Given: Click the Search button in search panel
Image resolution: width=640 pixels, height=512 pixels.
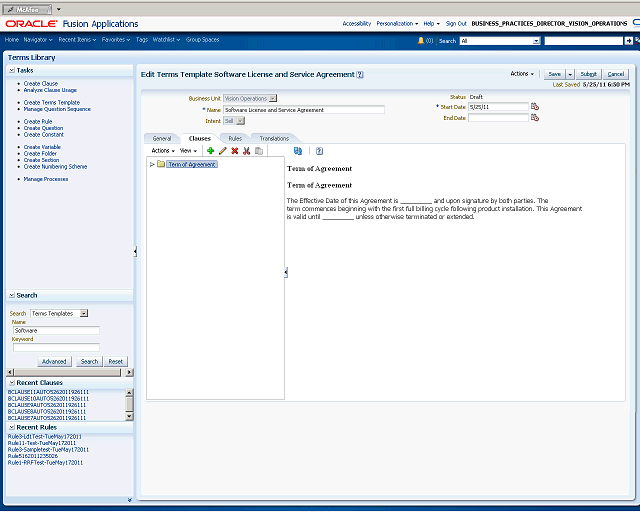Looking at the screenshot, I should click(x=89, y=362).
